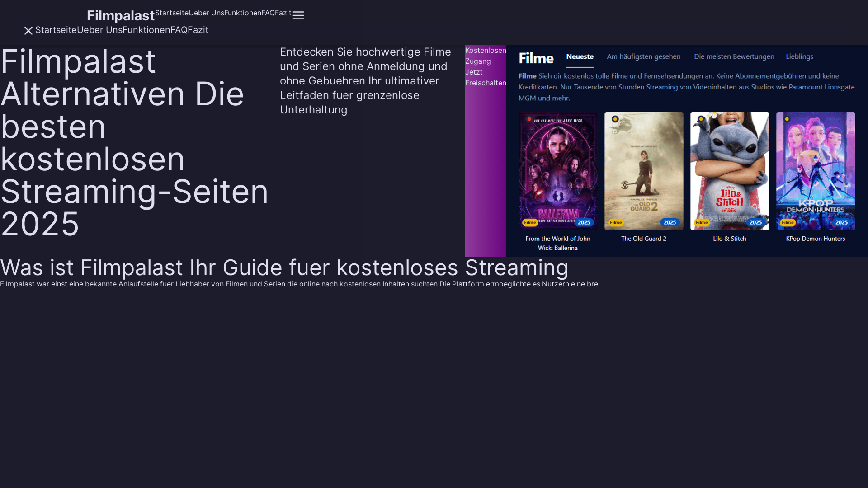Open Fazit in the top navigation

pos(283,13)
